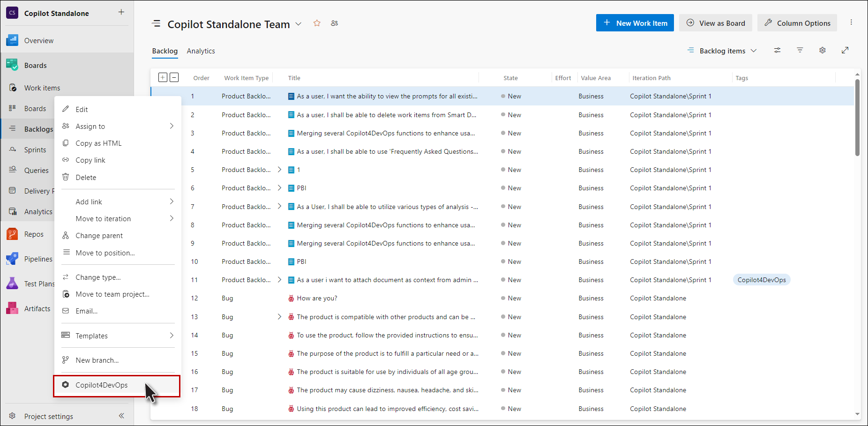Click the filter funnel icon
Screen dimensions: 868x426
(800, 50)
